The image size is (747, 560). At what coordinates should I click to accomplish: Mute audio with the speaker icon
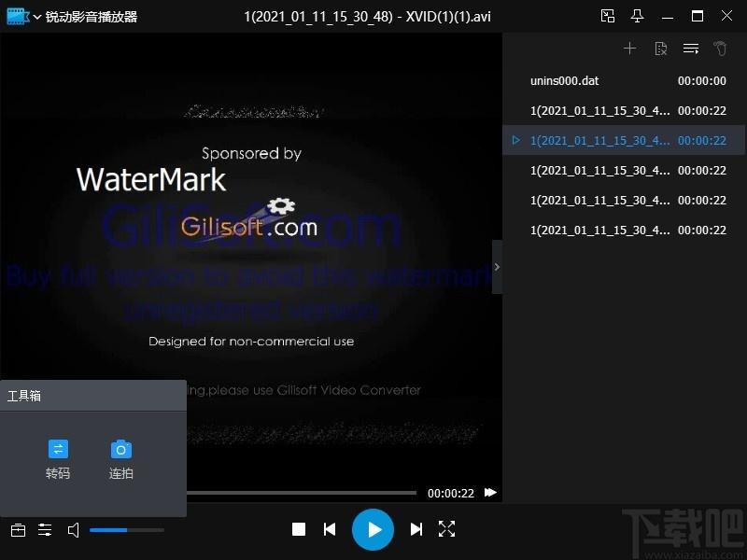(74, 529)
